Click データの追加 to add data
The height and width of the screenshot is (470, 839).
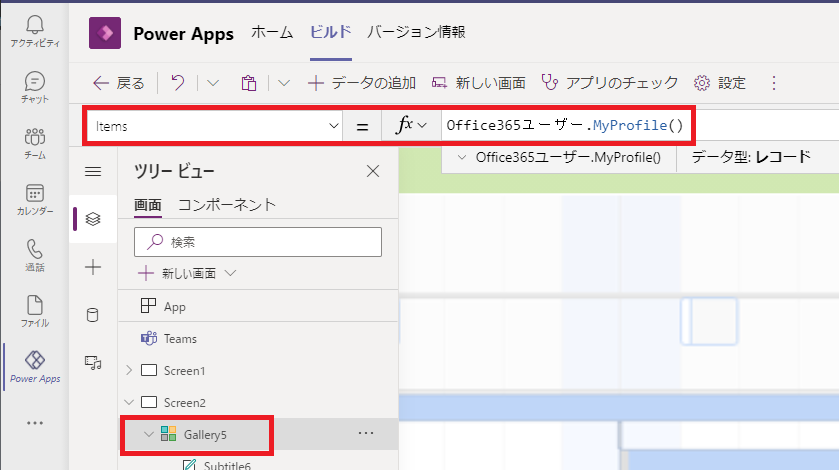[x=362, y=83]
